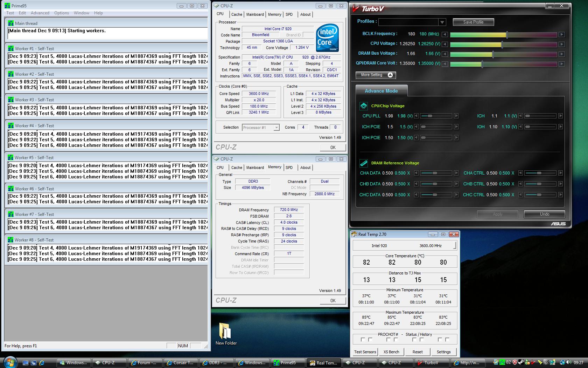Switch to the SPD tab in bottom CPU-Z window

[x=289, y=168]
